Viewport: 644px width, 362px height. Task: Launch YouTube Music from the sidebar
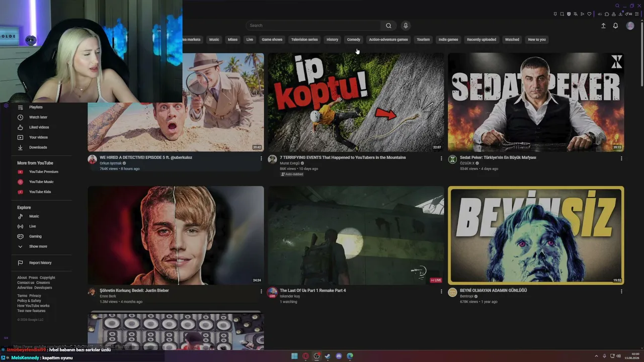pos(42,182)
